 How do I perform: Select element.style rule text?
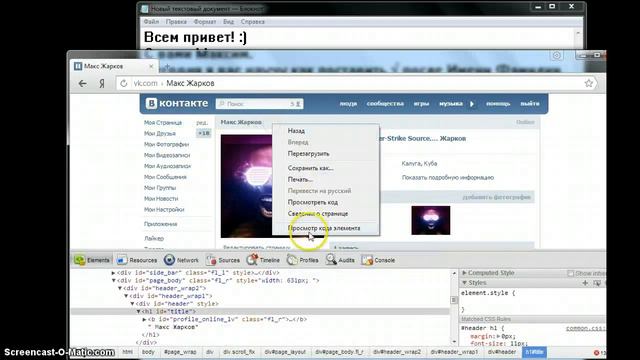pos(488,293)
